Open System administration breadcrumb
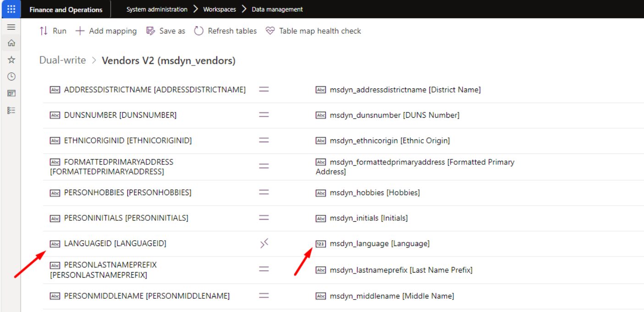Image resolution: width=644 pixels, height=312 pixels. (x=157, y=9)
